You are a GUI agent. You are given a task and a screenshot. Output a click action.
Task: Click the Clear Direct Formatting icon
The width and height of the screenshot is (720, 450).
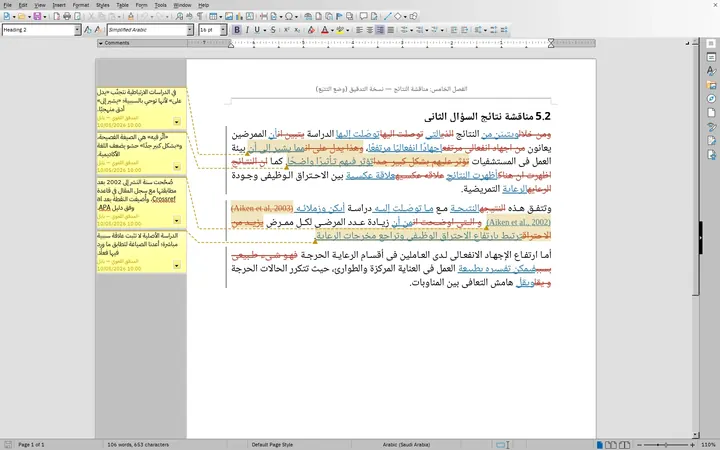(311, 30)
